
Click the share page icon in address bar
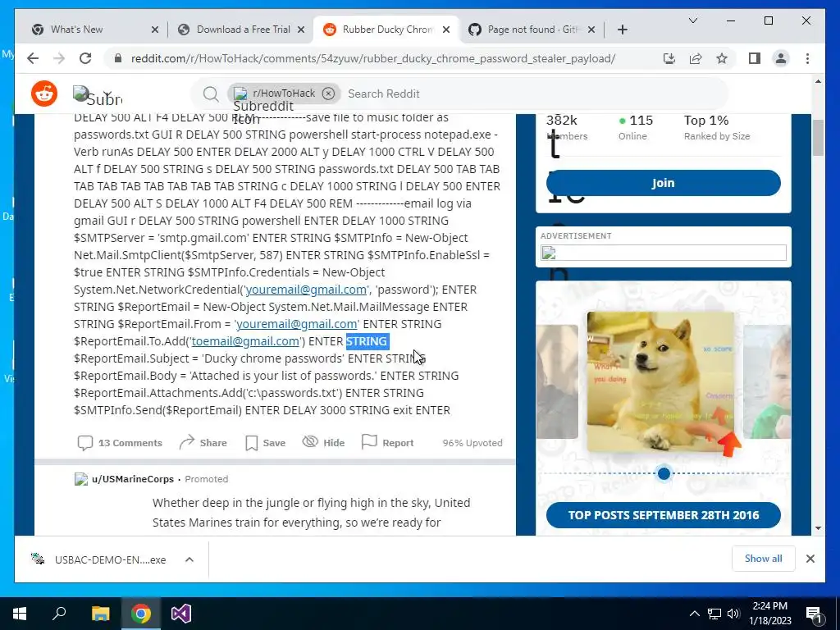[x=696, y=58]
